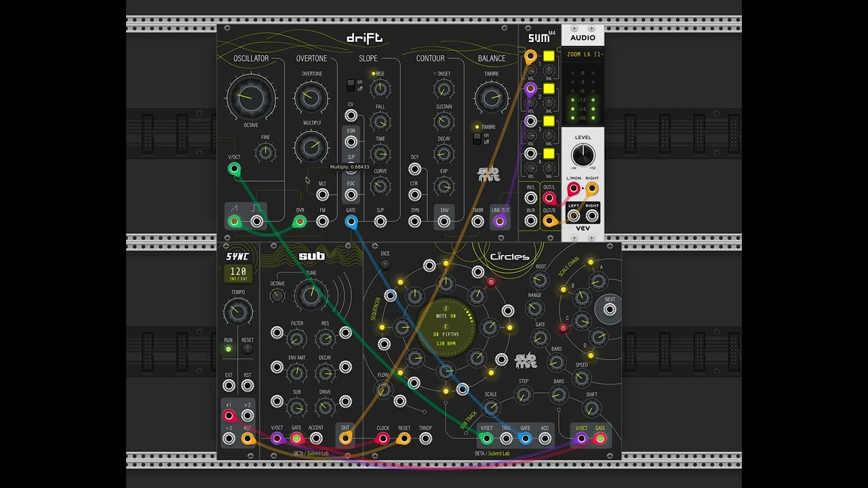
Task: Open the Submit Lab link on Circles
Action: click(x=498, y=453)
